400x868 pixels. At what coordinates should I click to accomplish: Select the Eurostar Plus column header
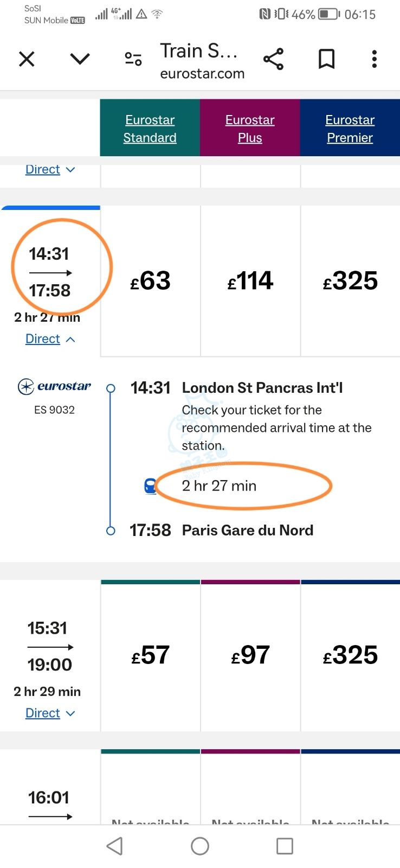(x=250, y=129)
